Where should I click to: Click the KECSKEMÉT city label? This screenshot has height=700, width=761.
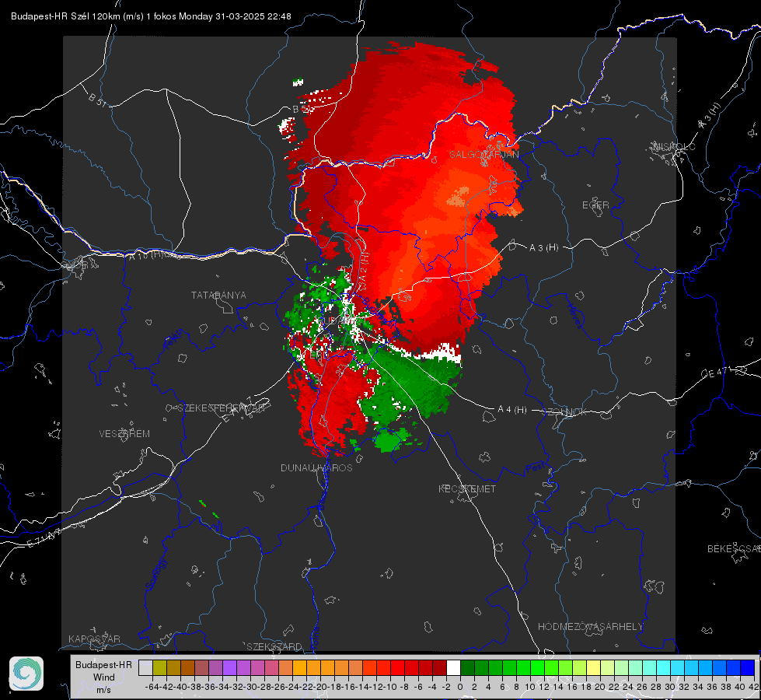467,488
